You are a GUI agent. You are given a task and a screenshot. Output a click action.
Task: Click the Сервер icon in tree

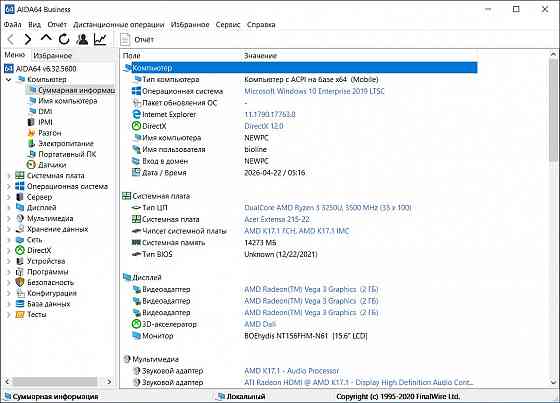coord(20,197)
